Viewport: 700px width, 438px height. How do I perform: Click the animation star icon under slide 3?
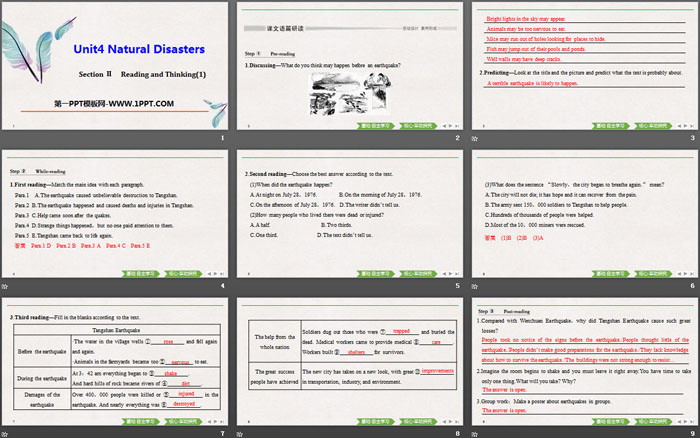click(x=475, y=138)
